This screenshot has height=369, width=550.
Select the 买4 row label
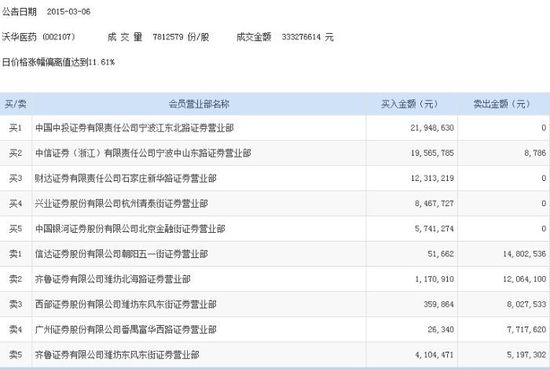(15, 204)
